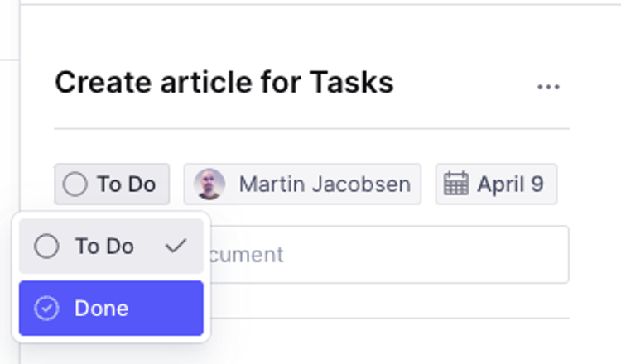Viewport: 621px width, 364px height.
Task: Click the Done checkmark circle icon
Action: click(46, 309)
